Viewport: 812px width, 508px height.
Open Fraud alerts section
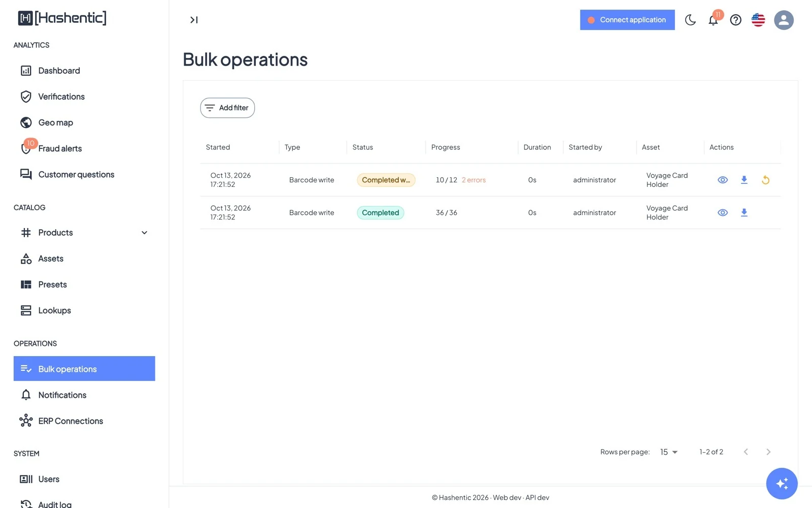click(x=84, y=148)
